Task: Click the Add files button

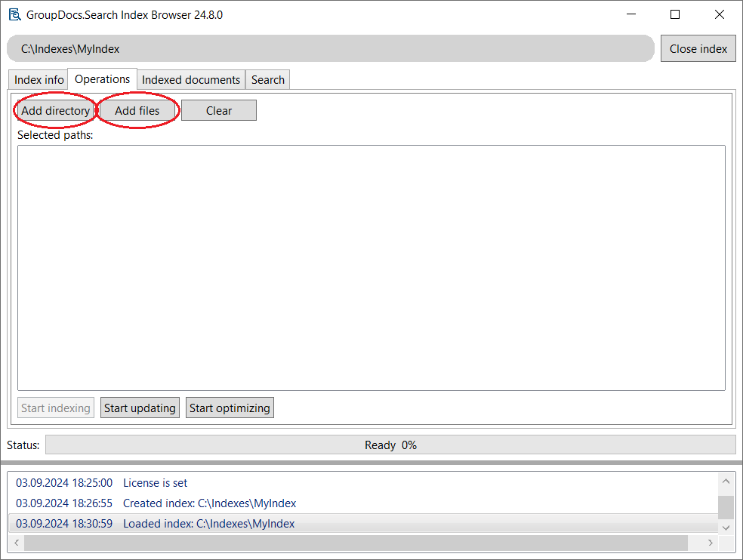Action: [x=137, y=111]
